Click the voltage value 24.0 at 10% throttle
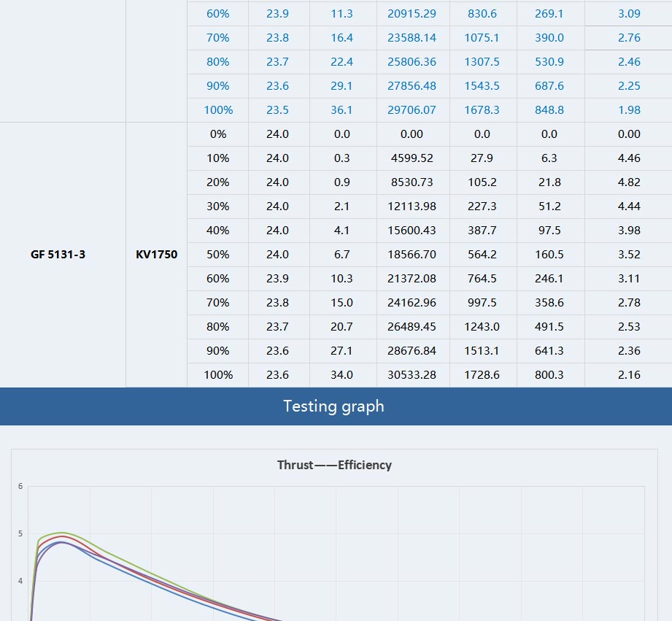Viewport: 672px width, 621px height. coord(277,158)
